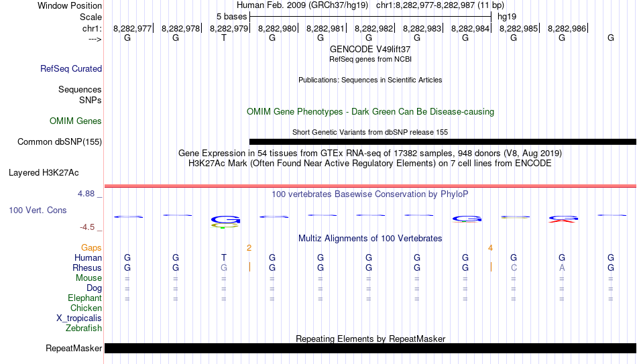Click the C base in the Rhesus row
637x364 pixels.
514,267
